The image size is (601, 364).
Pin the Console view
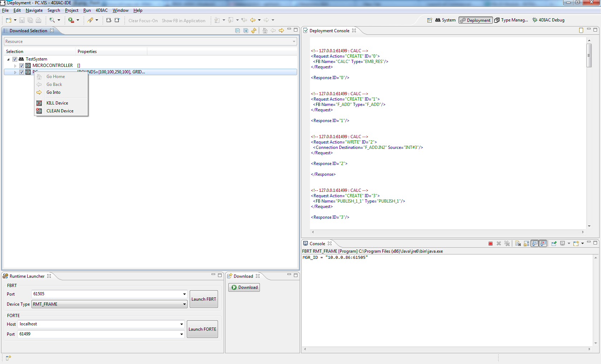(x=554, y=244)
